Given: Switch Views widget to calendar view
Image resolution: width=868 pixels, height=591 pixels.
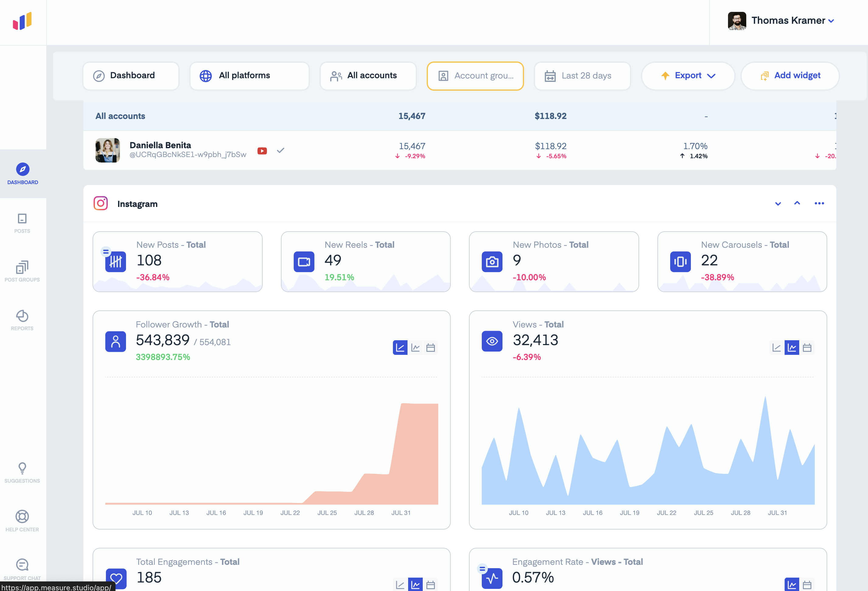Looking at the screenshot, I should tap(807, 348).
